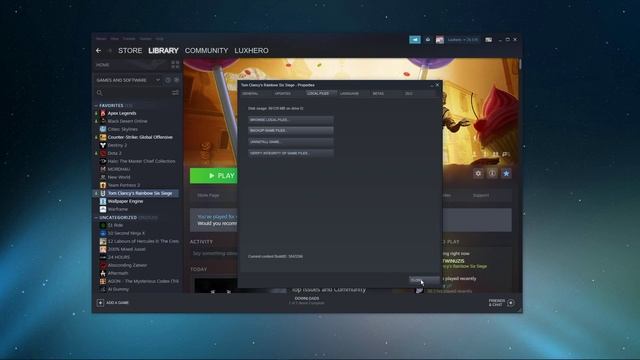This screenshot has height=360, width=640.
Task: Open the Steam menu in menu bar
Action: [x=101, y=39]
